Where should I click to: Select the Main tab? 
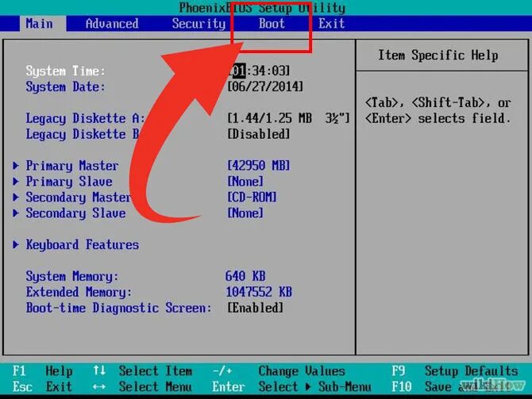pos(40,24)
